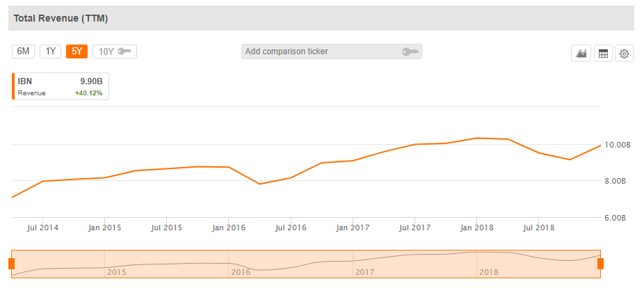This screenshot has height=295, width=644.
Task: Click 2018 label in range navigator
Action: 489,272
